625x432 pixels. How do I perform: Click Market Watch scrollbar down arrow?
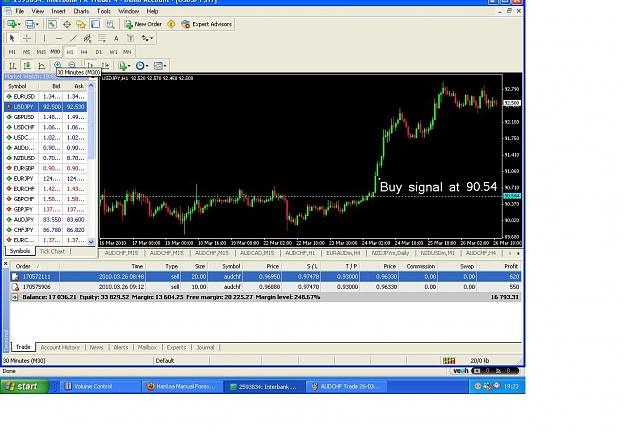click(x=91, y=242)
